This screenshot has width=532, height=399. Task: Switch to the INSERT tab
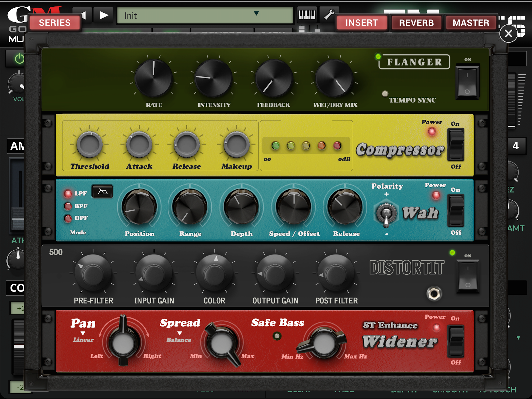pos(361,23)
